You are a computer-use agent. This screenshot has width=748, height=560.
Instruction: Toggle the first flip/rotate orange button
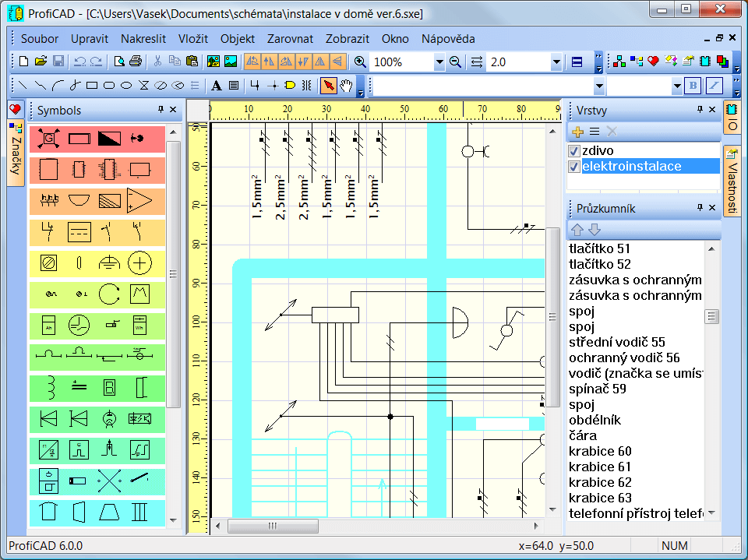252,62
